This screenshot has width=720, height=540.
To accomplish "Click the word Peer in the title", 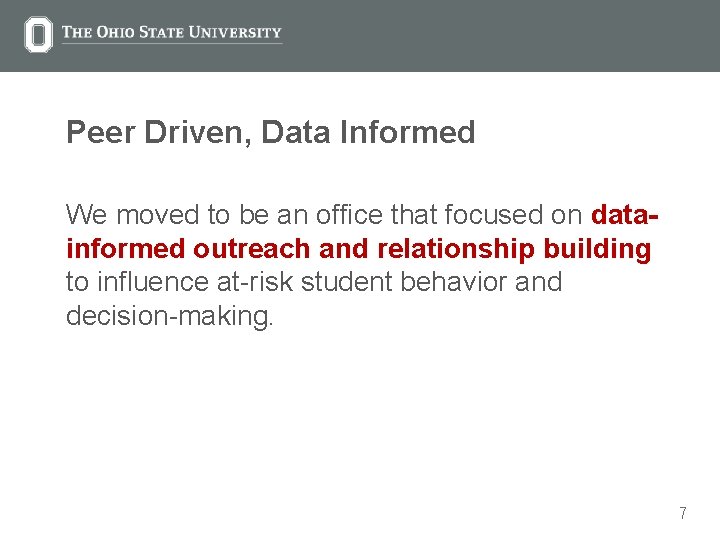I will [x=101, y=132].
